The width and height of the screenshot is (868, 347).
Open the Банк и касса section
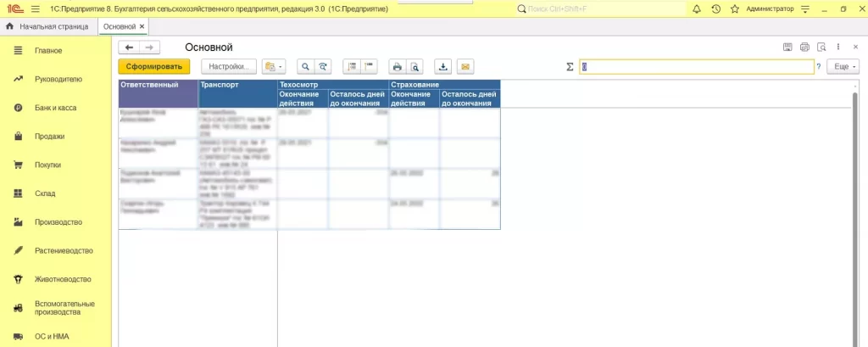pos(55,108)
